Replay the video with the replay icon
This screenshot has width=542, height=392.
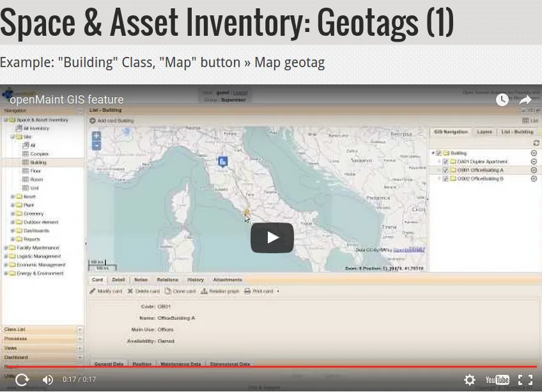click(x=22, y=380)
